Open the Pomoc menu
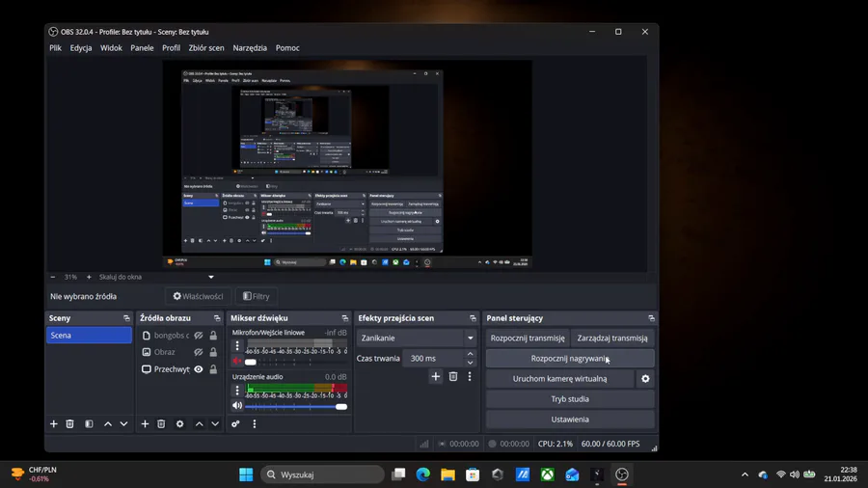This screenshot has height=488, width=868. coord(287,48)
